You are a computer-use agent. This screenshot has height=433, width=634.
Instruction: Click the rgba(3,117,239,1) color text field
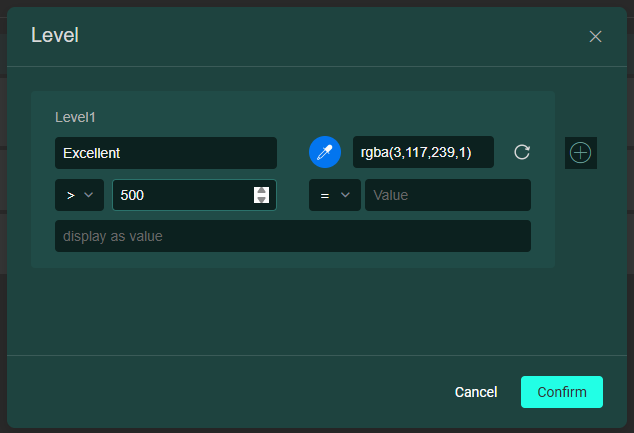tap(423, 152)
